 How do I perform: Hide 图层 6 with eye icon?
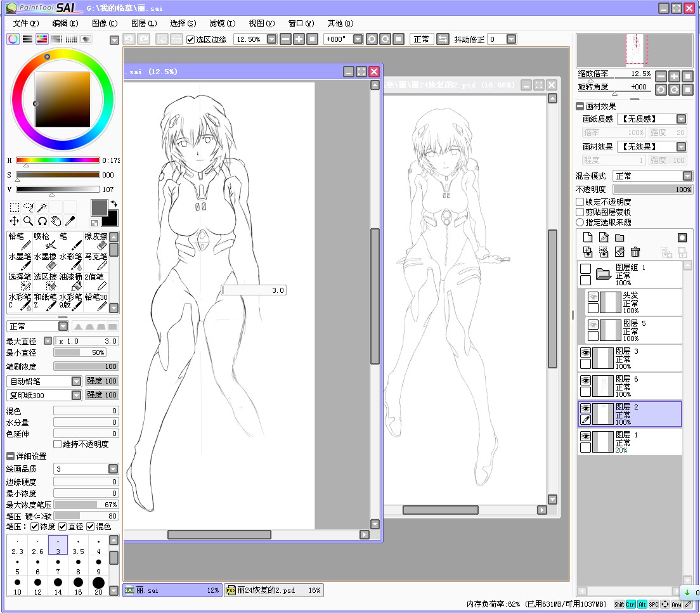[585, 380]
